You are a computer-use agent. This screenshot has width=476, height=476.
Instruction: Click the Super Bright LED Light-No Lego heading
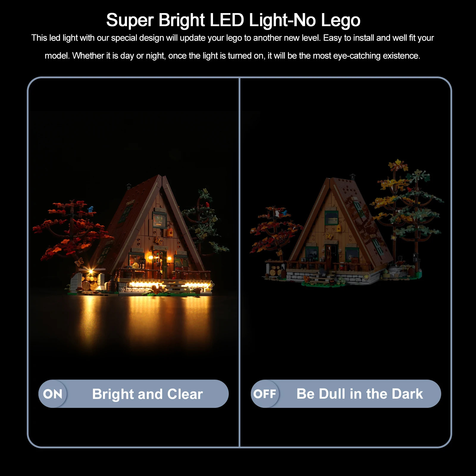233,20
